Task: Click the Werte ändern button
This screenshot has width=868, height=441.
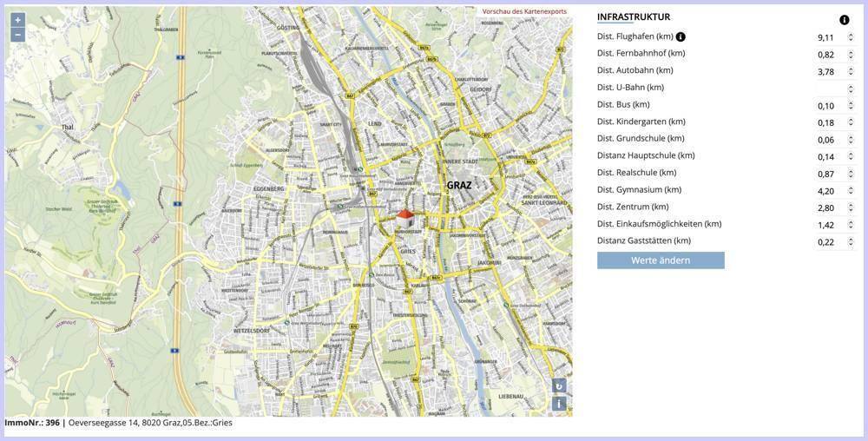Action: pos(661,260)
